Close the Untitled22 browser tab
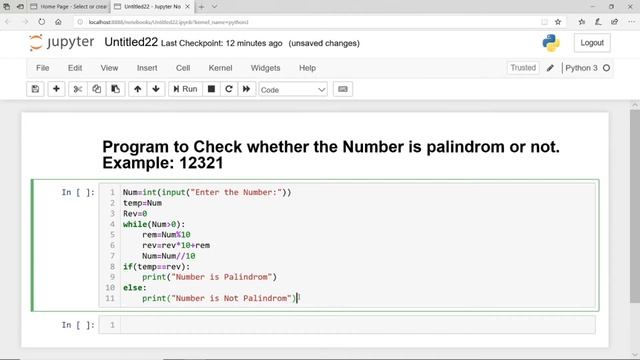This screenshot has height=360, width=640. coord(187,7)
